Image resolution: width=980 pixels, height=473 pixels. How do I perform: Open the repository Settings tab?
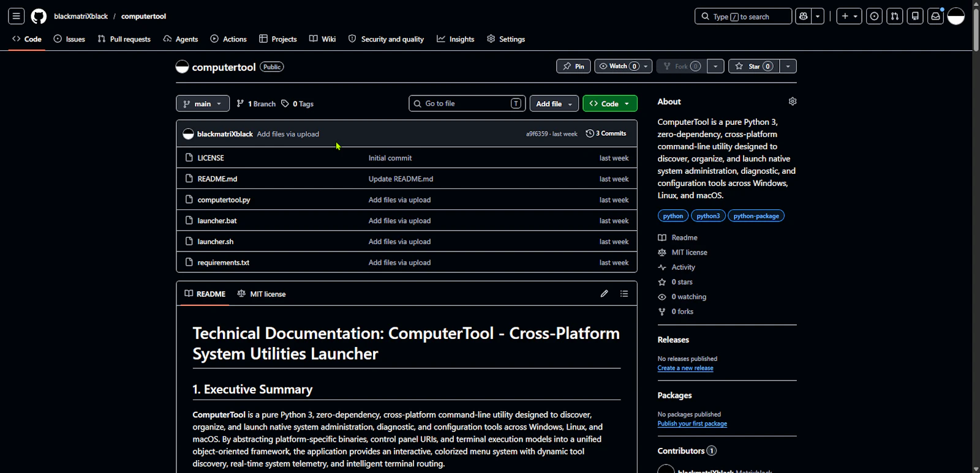tap(506, 39)
